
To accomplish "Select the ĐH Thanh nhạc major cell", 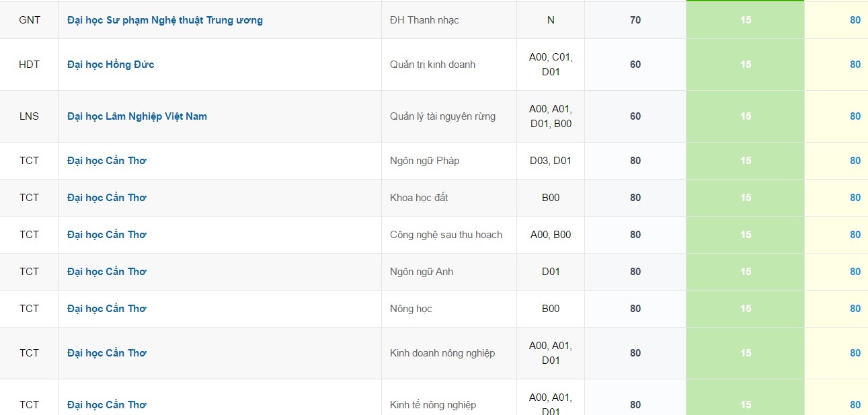I will point(424,20).
